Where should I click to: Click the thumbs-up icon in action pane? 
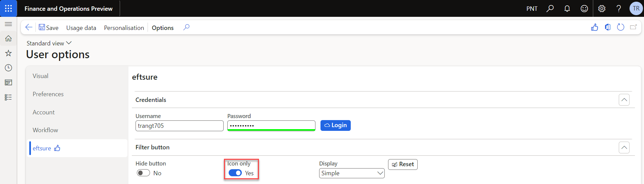coord(595,27)
